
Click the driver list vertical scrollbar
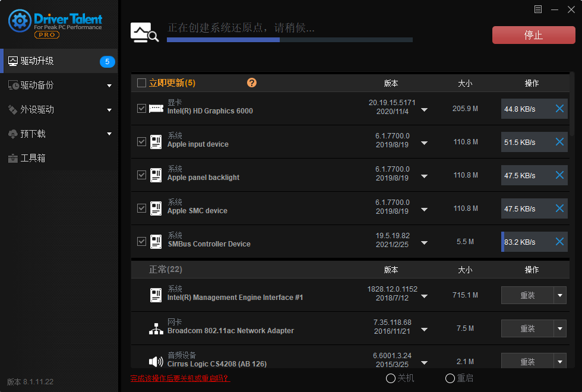pos(572,104)
